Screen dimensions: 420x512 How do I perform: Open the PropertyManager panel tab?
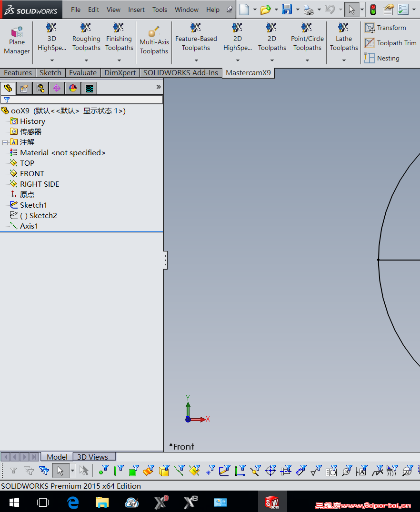coord(24,88)
